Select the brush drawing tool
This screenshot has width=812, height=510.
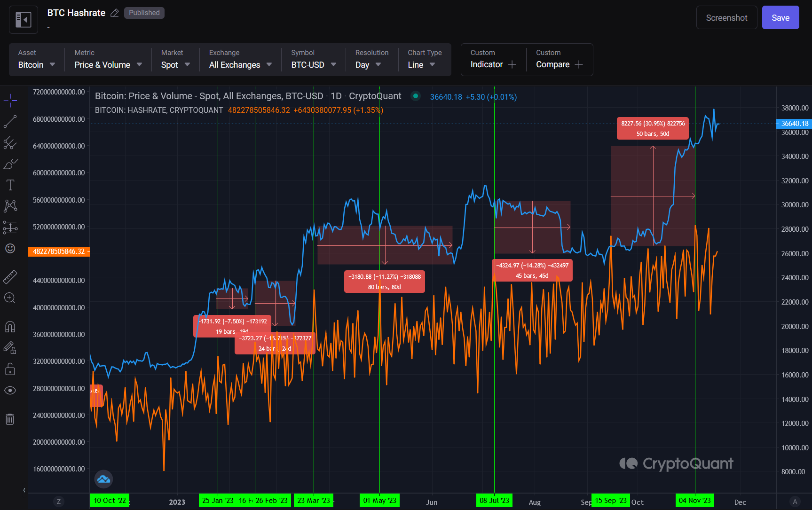coord(10,164)
